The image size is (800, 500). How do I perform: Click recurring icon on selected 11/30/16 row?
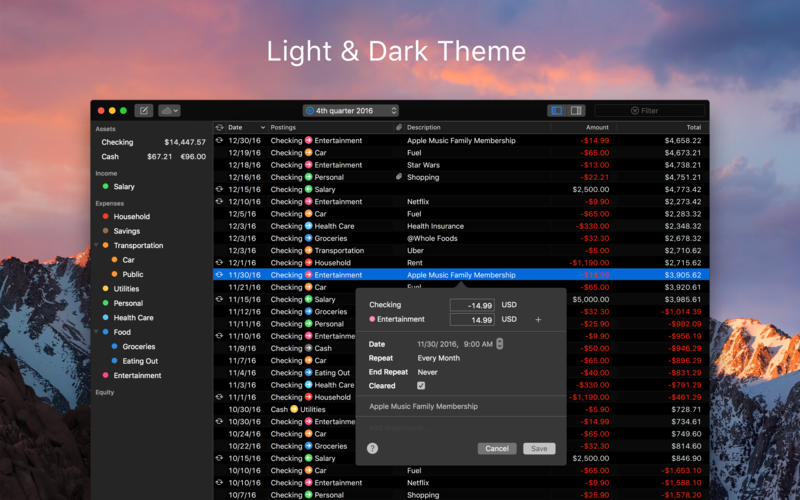click(219, 274)
